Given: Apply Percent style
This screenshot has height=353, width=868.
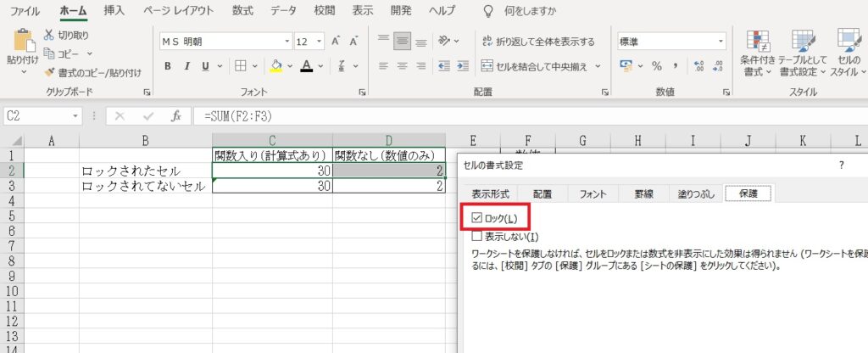Looking at the screenshot, I should (x=657, y=66).
